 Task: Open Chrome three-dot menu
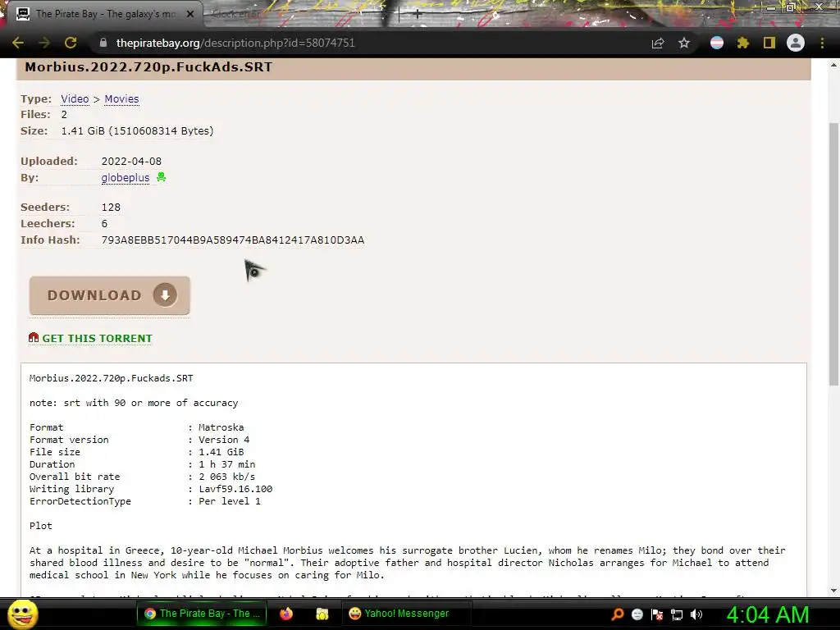coord(822,43)
